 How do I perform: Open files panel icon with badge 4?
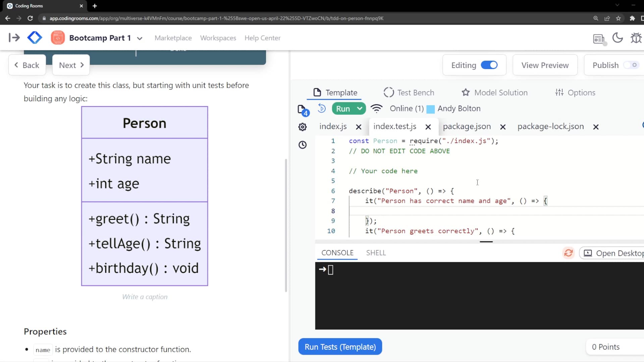[x=302, y=110]
